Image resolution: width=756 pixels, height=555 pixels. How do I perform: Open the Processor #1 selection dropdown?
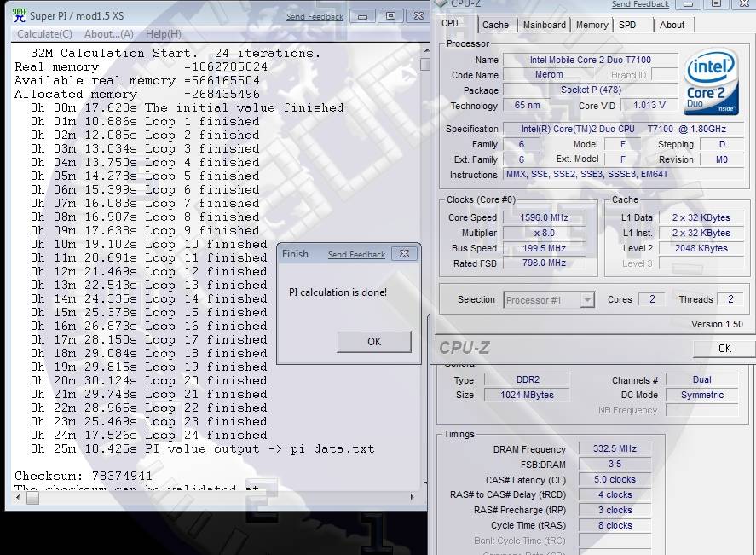(x=549, y=300)
